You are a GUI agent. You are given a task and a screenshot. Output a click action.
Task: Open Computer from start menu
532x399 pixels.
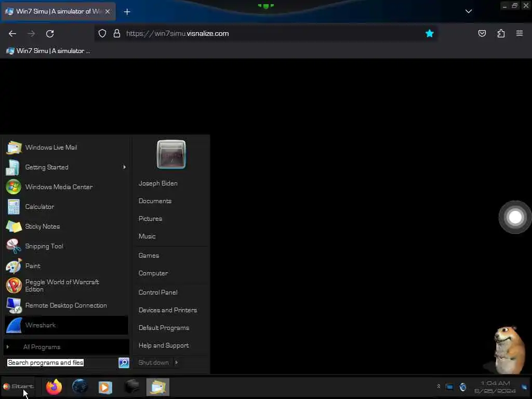pos(153,273)
